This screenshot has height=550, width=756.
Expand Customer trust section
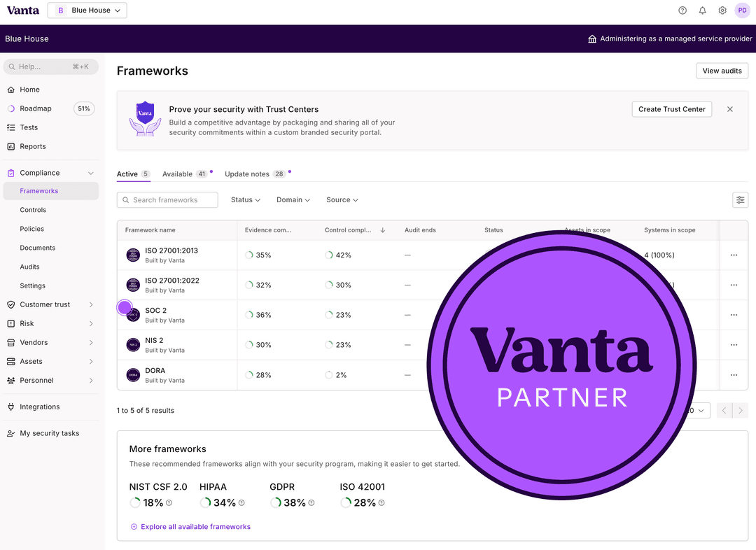tap(91, 304)
